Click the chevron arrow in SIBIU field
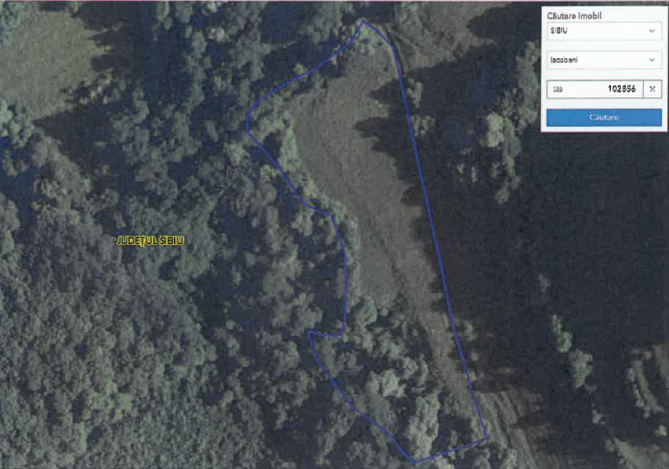Screen dimensions: 669x469 [x=652, y=31]
